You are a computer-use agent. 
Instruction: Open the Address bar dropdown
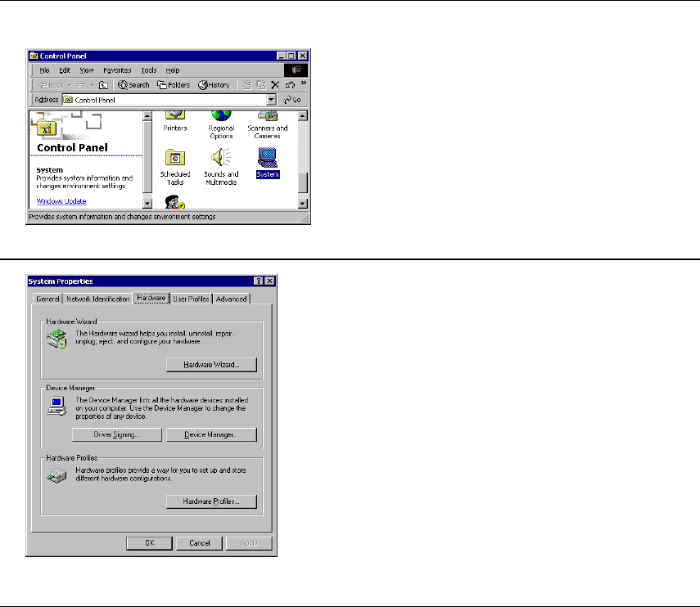pyautogui.click(x=271, y=100)
